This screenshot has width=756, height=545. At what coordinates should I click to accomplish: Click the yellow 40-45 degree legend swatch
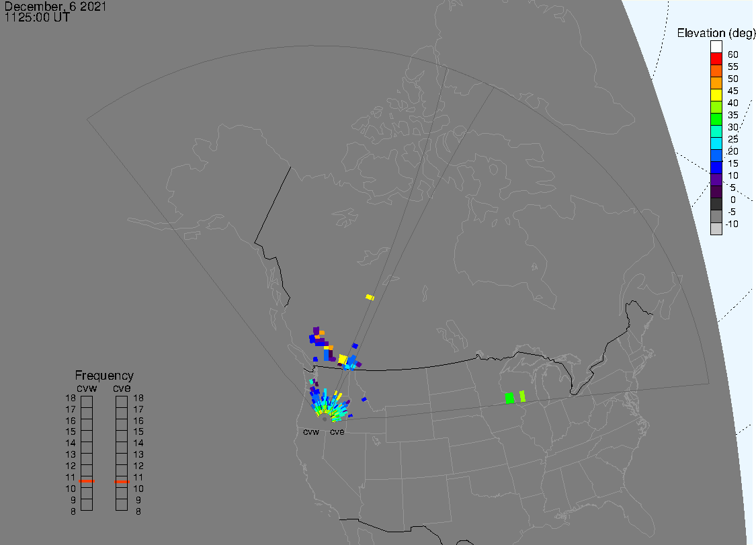(x=716, y=95)
